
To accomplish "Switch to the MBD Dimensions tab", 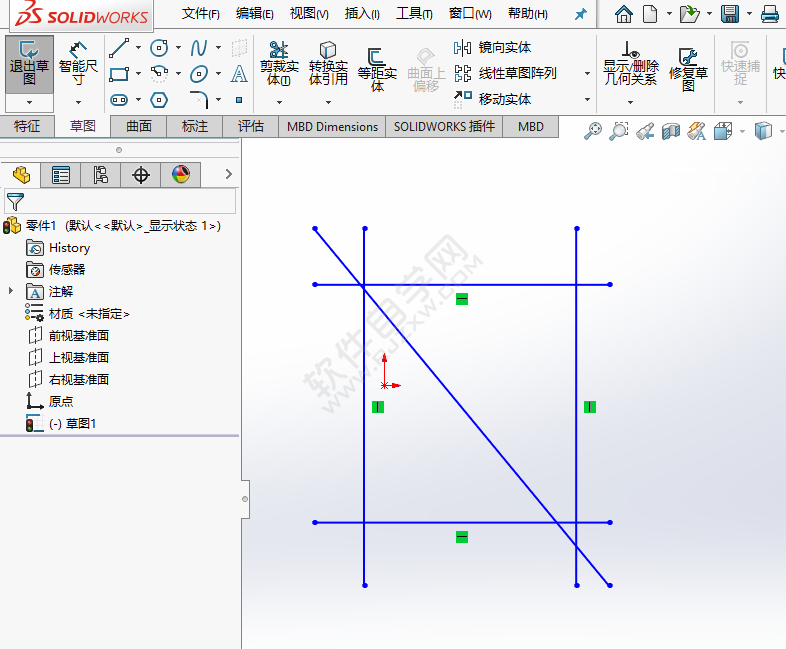I will click(x=332, y=127).
